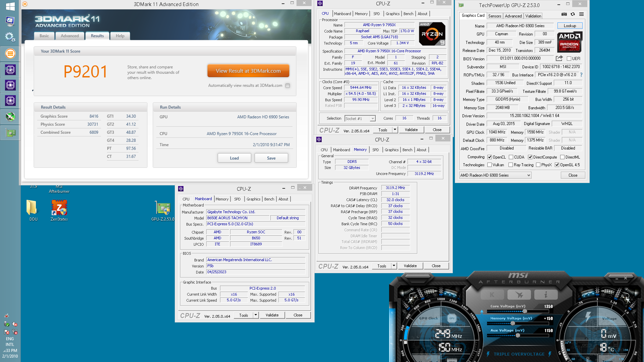The image size is (644, 362).
Task: Click the GPU-Z refresh icon
Action: (x=573, y=14)
